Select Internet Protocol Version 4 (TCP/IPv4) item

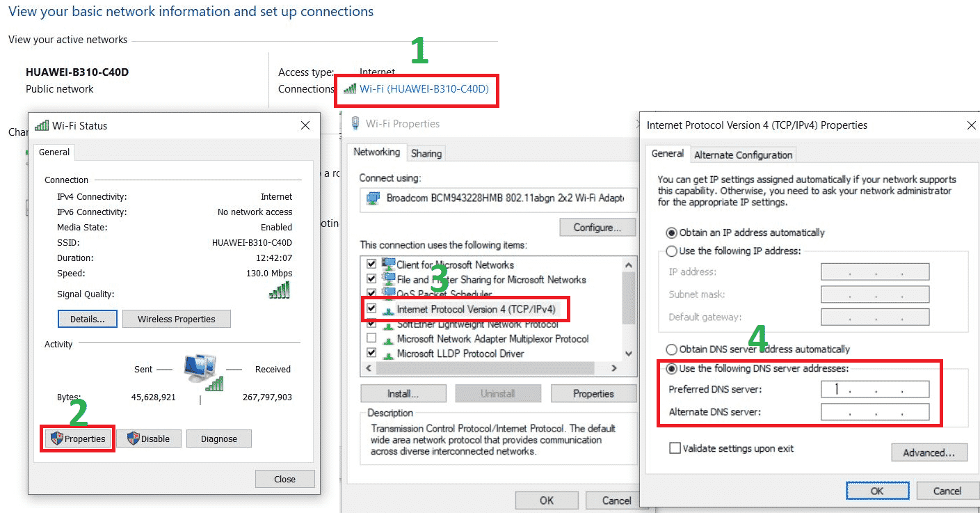476,308
